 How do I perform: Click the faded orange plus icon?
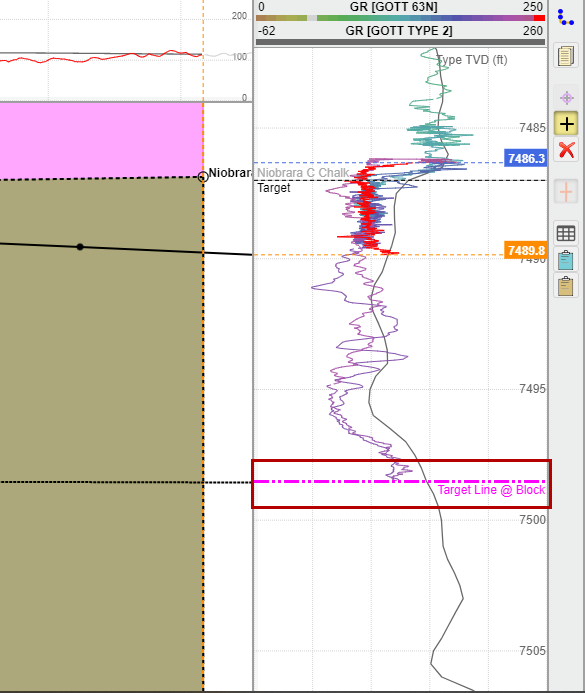point(566,192)
